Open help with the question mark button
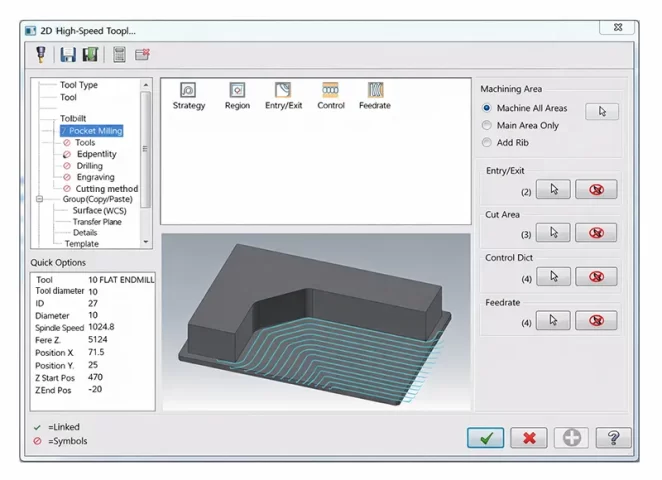 coord(613,438)
